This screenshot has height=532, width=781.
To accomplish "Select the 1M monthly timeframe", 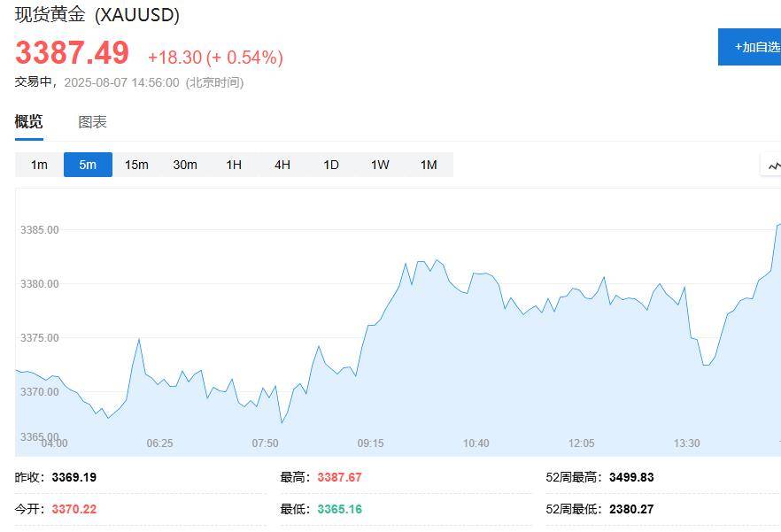I will pyautogui.click(x=428, y=165).
